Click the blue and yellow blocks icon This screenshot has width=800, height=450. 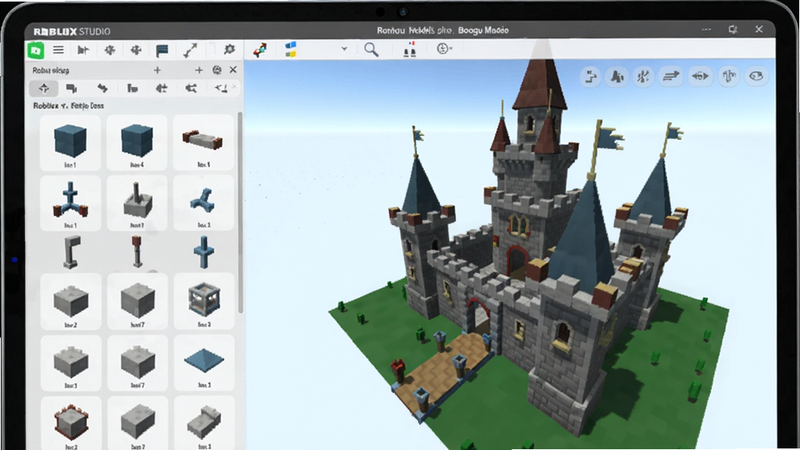click(291, 49)
